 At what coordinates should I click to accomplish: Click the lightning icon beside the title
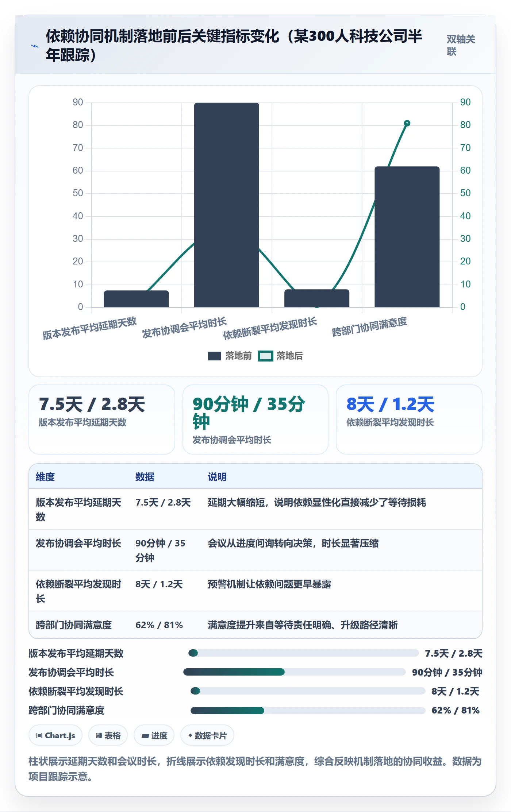(34, 46)
